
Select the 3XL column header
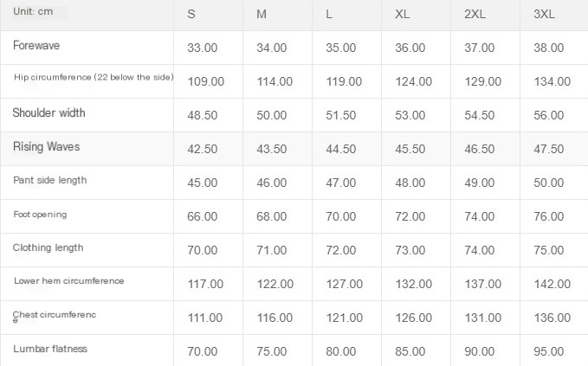545,14
